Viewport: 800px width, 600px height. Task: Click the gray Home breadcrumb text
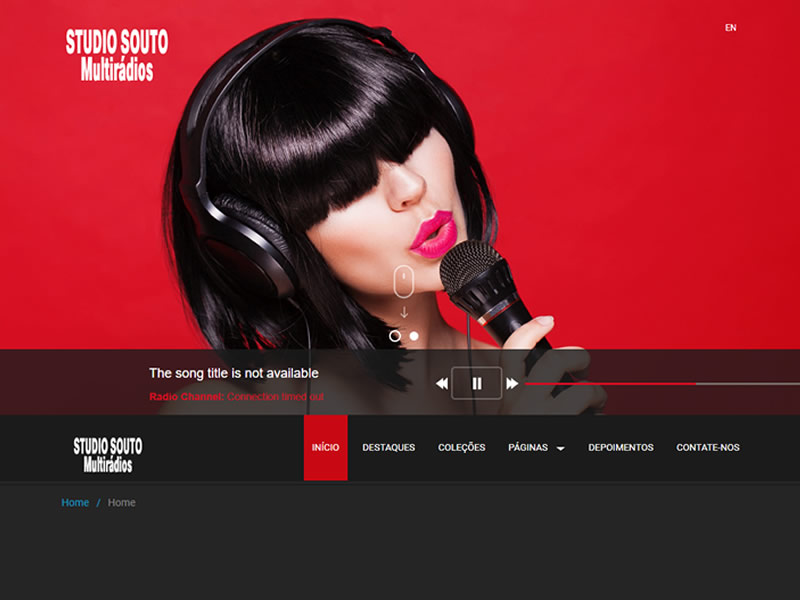click(121, 503)
